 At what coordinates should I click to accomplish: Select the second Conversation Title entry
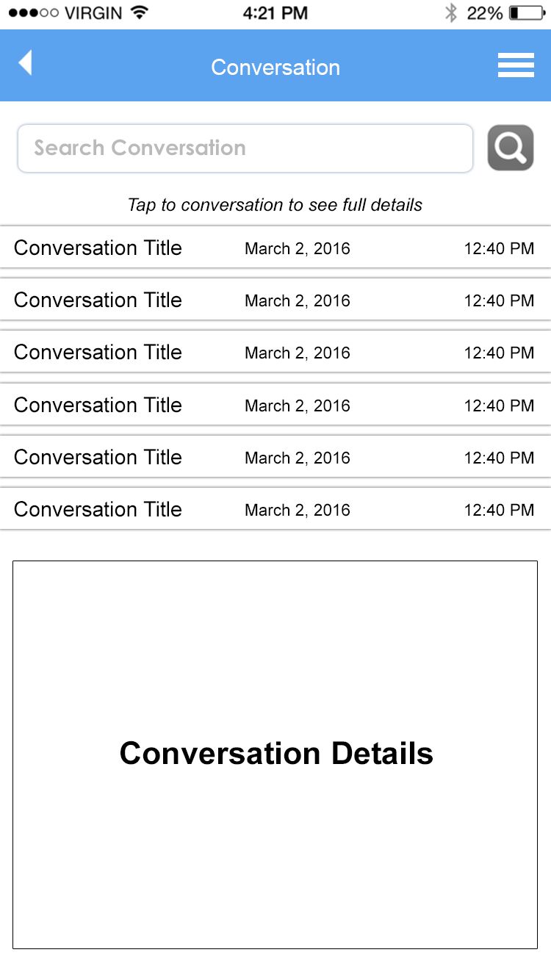[98, 300]
